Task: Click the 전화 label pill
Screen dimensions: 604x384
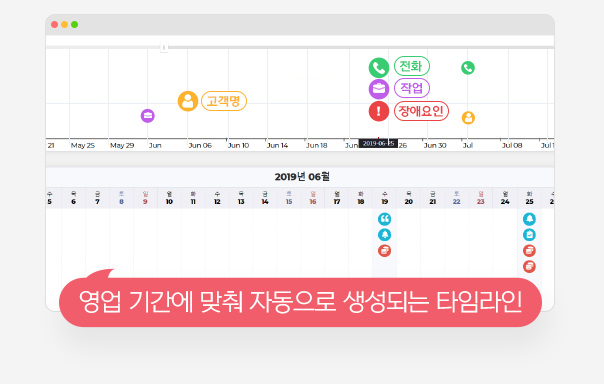Action: point(411,66)
